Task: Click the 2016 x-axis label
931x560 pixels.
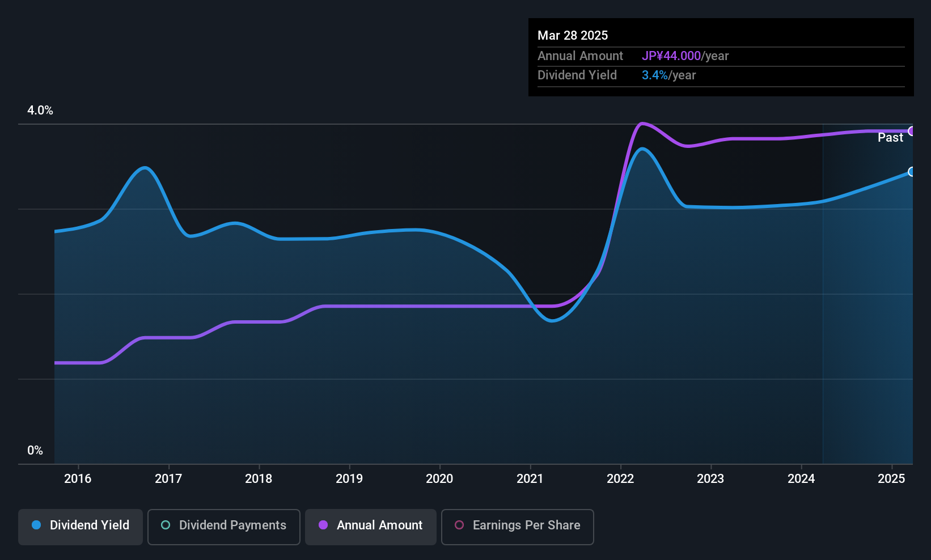Action: click(x=78, y=479)
